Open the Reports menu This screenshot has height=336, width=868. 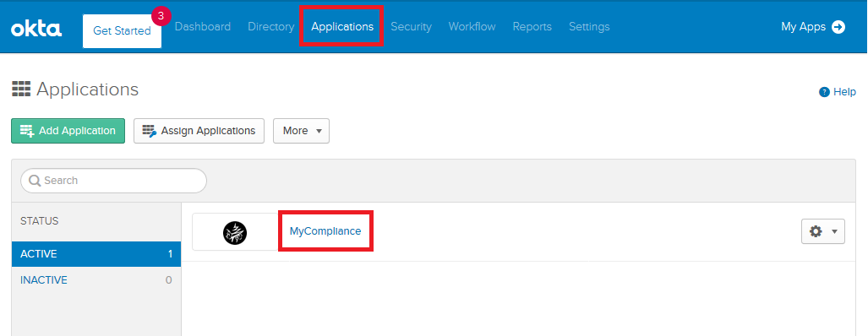pos(532,26)
